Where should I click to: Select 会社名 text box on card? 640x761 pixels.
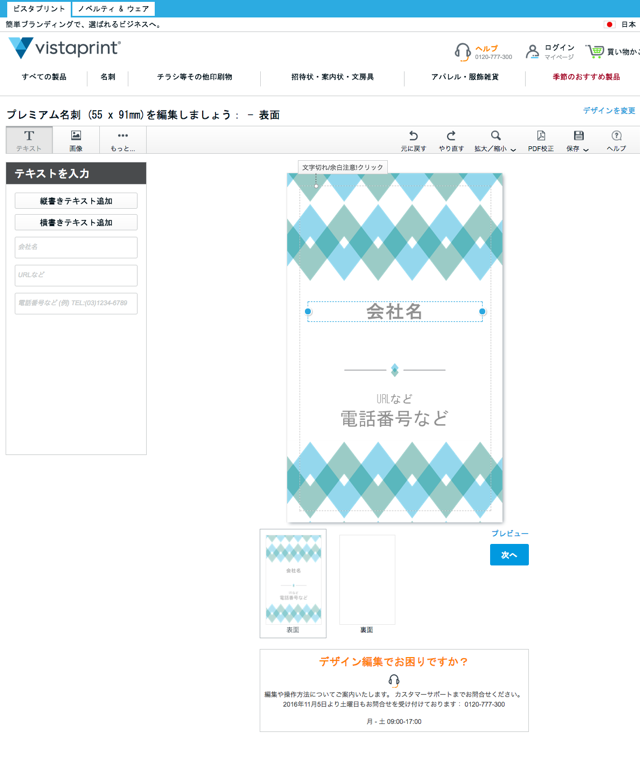coord(394,312)
